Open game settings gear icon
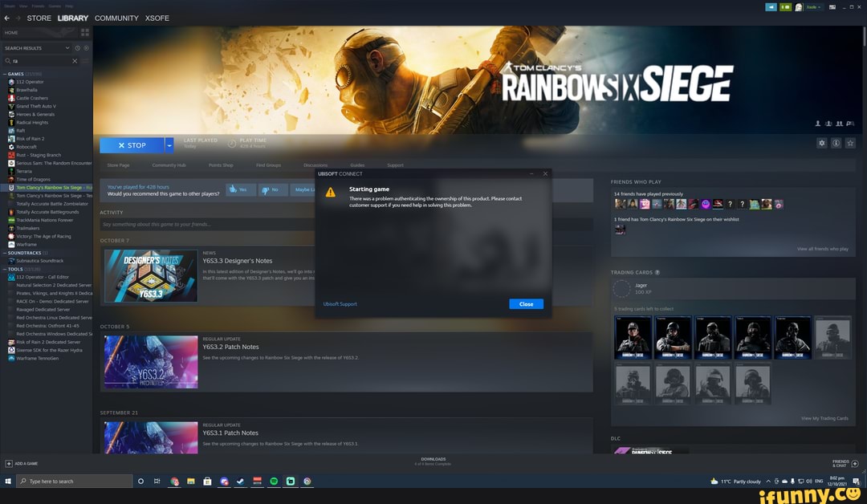867x504 pixels. 822,143
